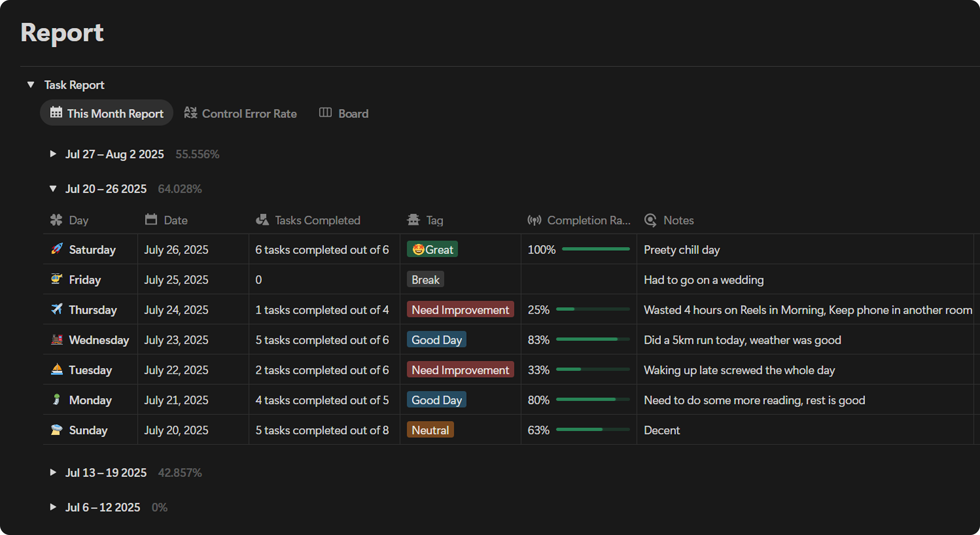Click Saturday's 100% progress bar
Image resolution: width=980 pixels, height=535 pixels.
pyautogui.click(x=596, y=249)
